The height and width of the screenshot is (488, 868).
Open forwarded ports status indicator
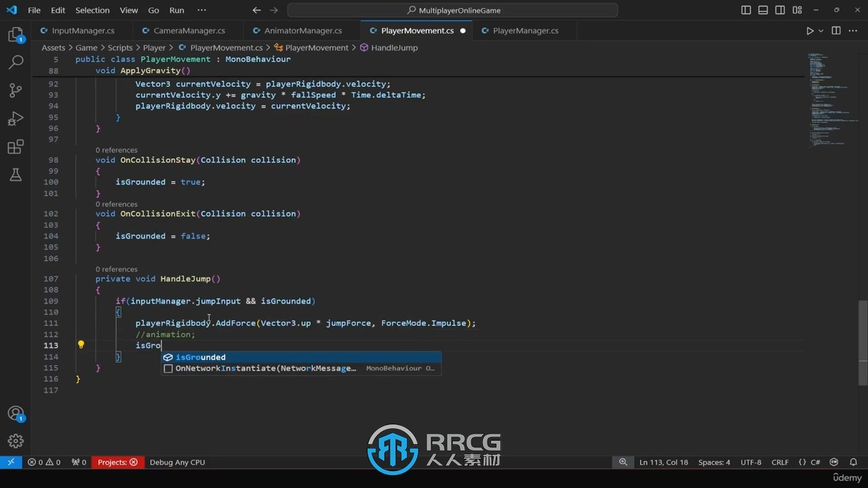(x=79, y=462)
